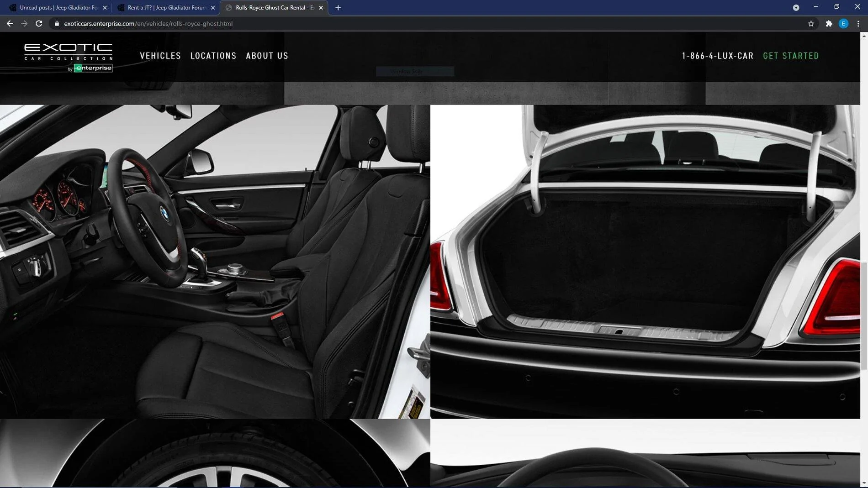Close the Rolls-Royce Ghost Car Rental tab
The height and width of the screenshot is (488, 868).
[x=321, y=7]
